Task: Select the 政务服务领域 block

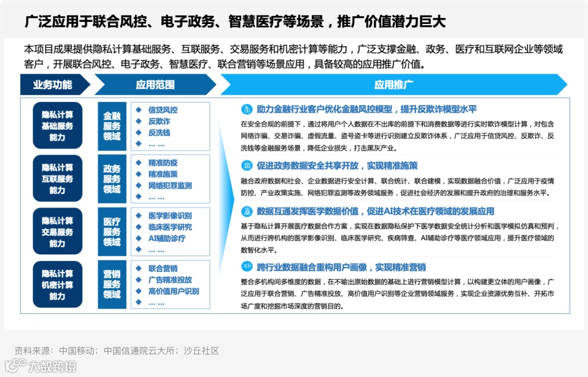Action: tap(112, 179)
